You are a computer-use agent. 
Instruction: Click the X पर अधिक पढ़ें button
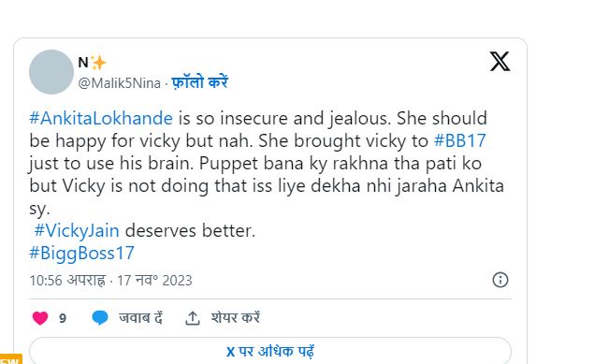coord(270,351)
